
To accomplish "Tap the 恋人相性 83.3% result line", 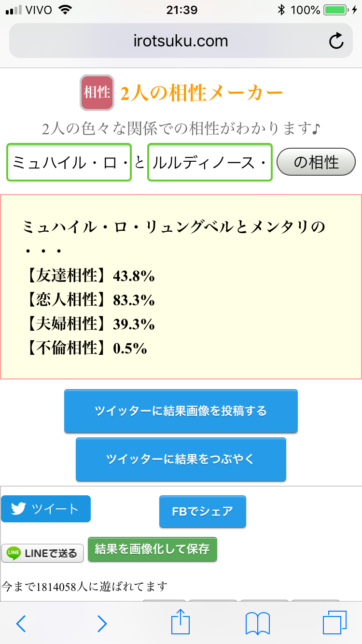I will 89,300.
